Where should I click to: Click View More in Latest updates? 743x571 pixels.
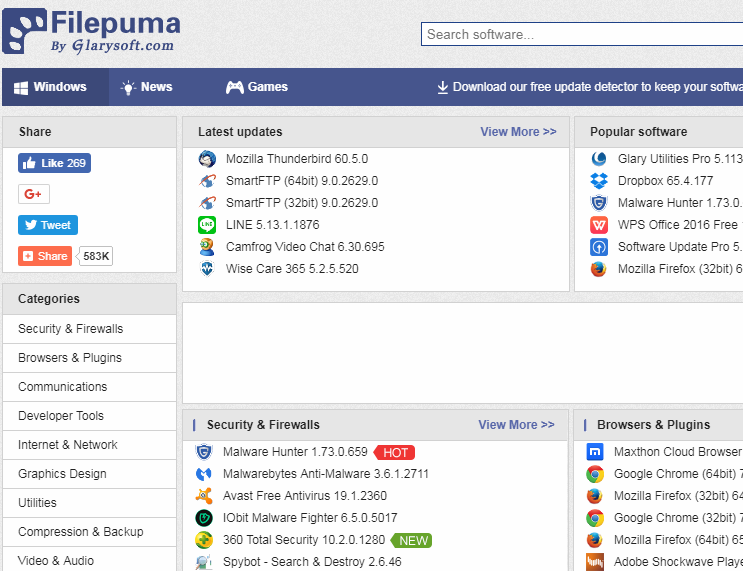(x=518, y=132)
